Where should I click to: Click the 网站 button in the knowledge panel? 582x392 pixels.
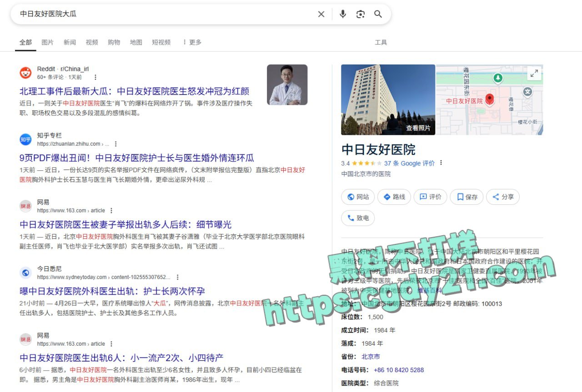[x=357, y=197]
